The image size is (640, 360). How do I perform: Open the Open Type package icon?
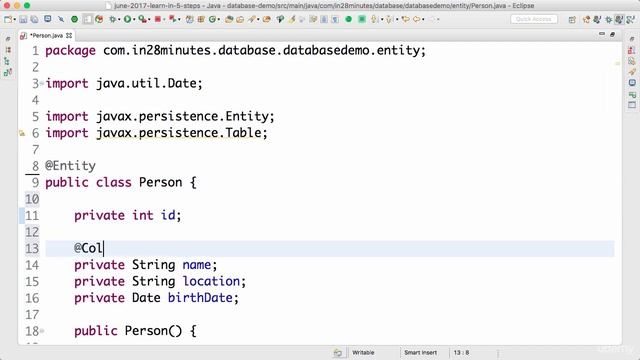tap(229, 19)
